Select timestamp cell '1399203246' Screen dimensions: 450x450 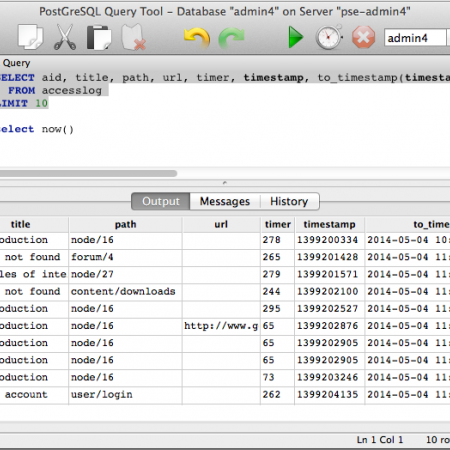click(329, 377)
